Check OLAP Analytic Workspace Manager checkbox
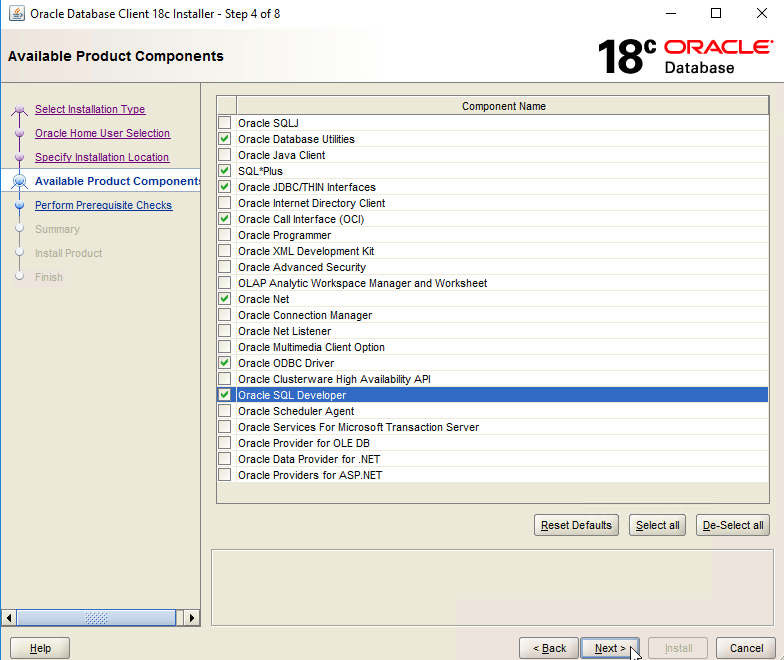784x660 pixels. 224,282
